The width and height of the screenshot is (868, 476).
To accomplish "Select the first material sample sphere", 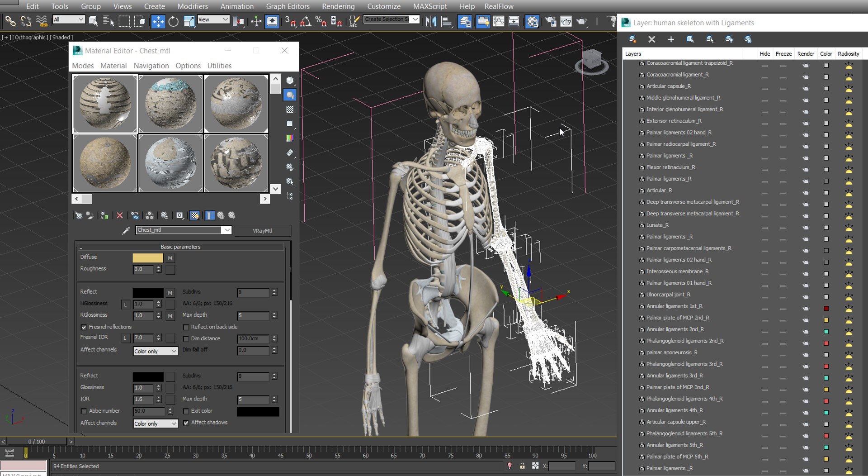I will point(105,104).
